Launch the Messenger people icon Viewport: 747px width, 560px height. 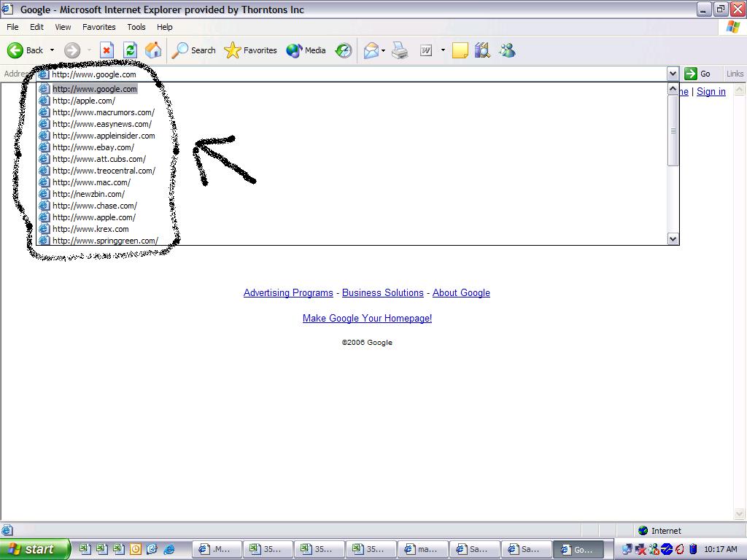click(x=508, y=50)
